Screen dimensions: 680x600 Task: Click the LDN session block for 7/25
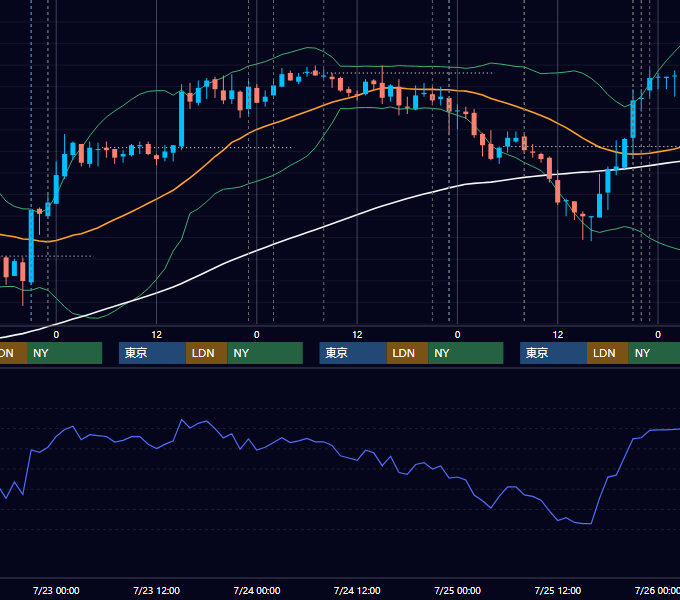[608, 353]
